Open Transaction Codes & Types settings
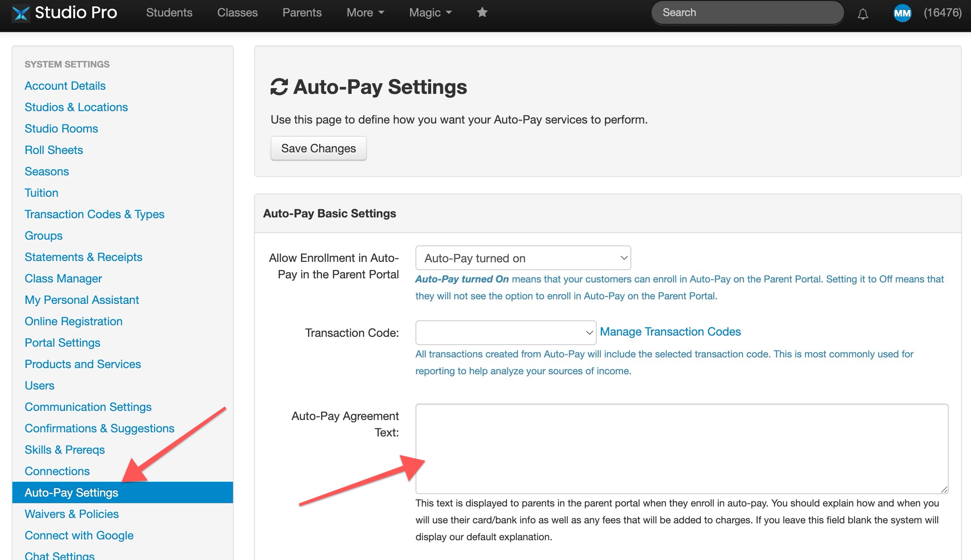This screenshot has height=560, width=971. point(94,214)
